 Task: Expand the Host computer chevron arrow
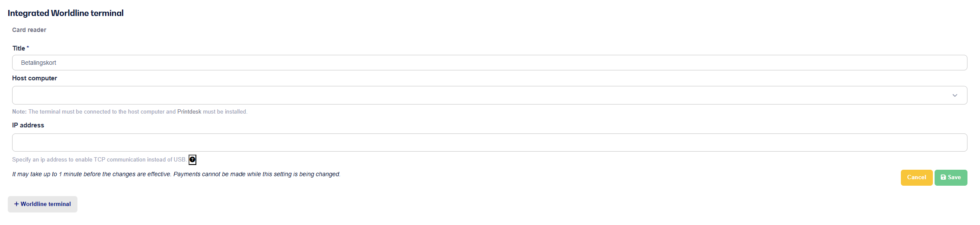(954, 95)
